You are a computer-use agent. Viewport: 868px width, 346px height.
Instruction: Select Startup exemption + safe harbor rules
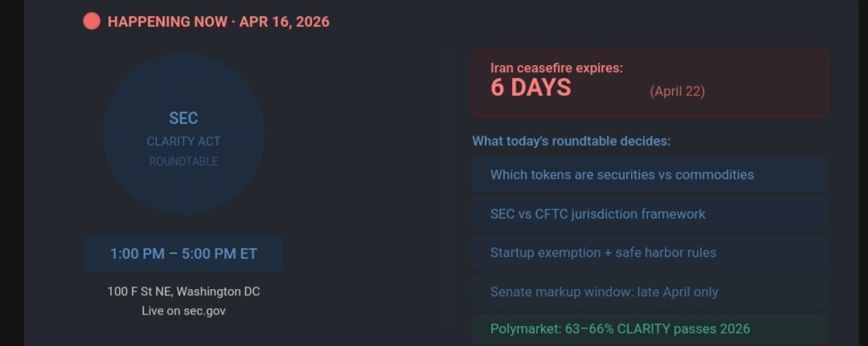pos(603,252)
